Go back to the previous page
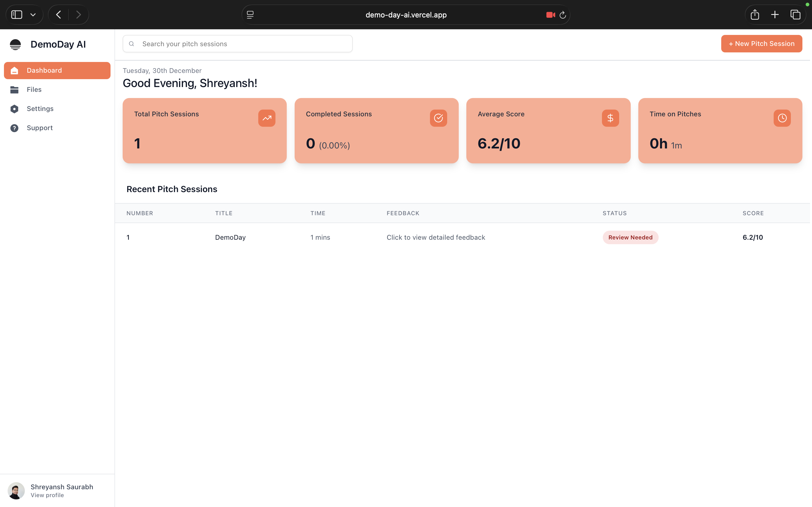812x507 pixels. click(x=59, y=15)
